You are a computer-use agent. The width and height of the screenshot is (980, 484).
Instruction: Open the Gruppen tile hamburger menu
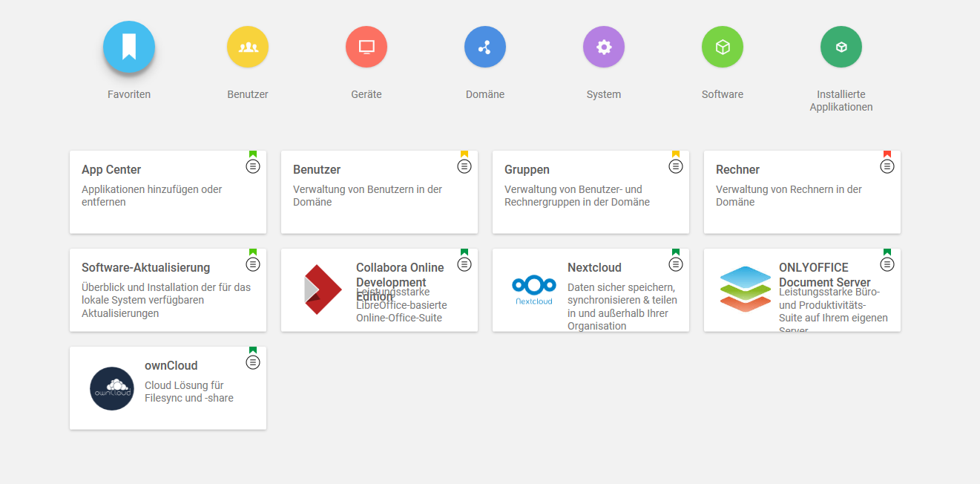676,166
